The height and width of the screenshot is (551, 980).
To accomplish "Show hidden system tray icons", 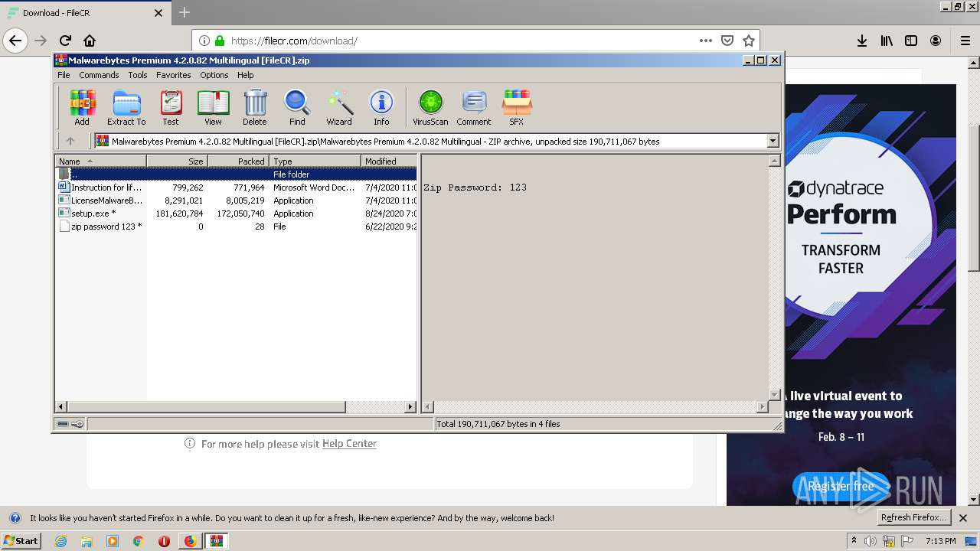I will click(854, 541).
